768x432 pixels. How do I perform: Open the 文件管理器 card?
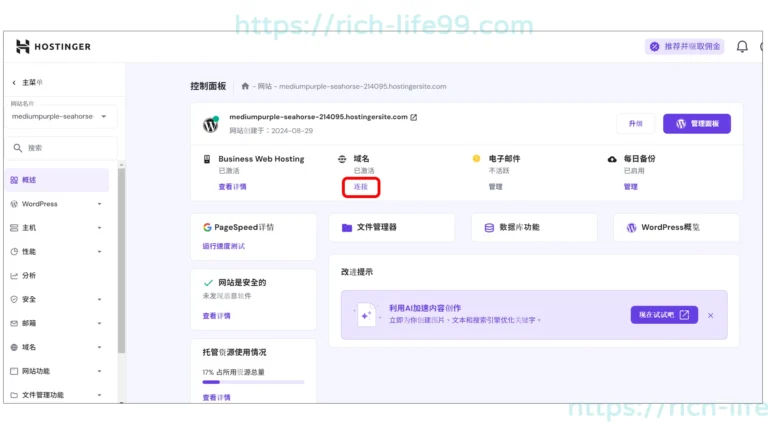tap(392, 227)
